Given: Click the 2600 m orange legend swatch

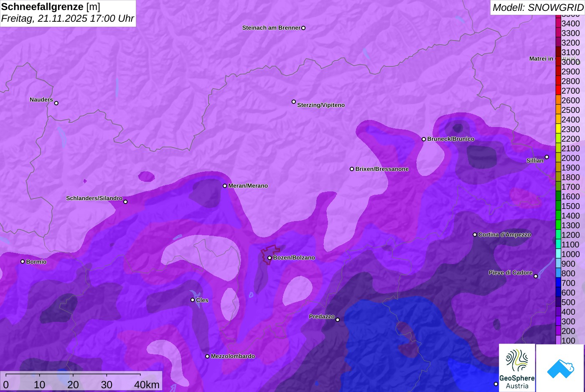Looking at the screenshot, I should click(558, 100).
